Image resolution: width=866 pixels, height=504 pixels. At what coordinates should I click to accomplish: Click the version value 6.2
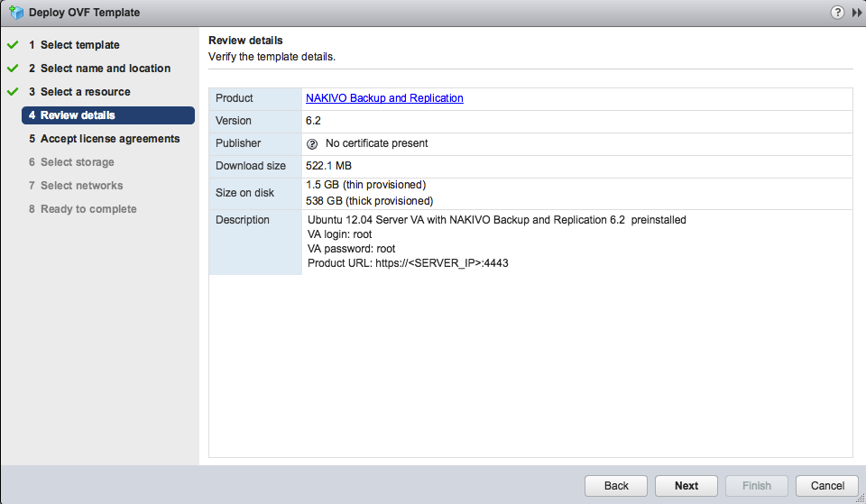click(x=314, y=121)
